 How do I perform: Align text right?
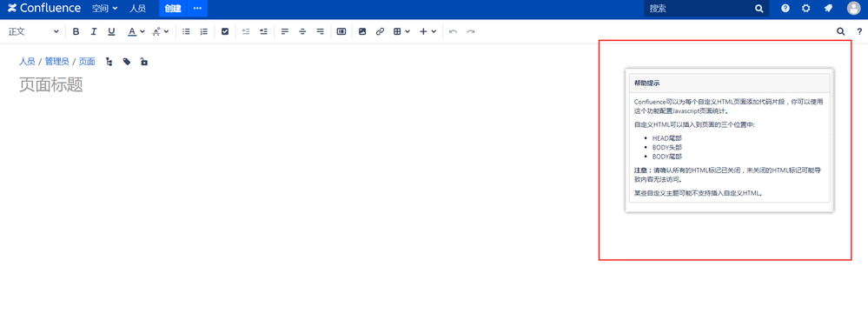320,31
